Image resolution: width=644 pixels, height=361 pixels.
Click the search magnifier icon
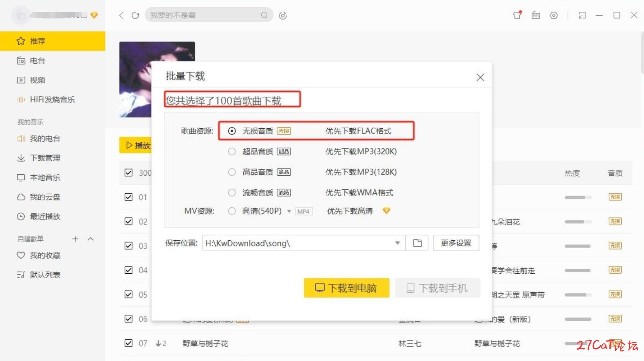click(264, 15)
